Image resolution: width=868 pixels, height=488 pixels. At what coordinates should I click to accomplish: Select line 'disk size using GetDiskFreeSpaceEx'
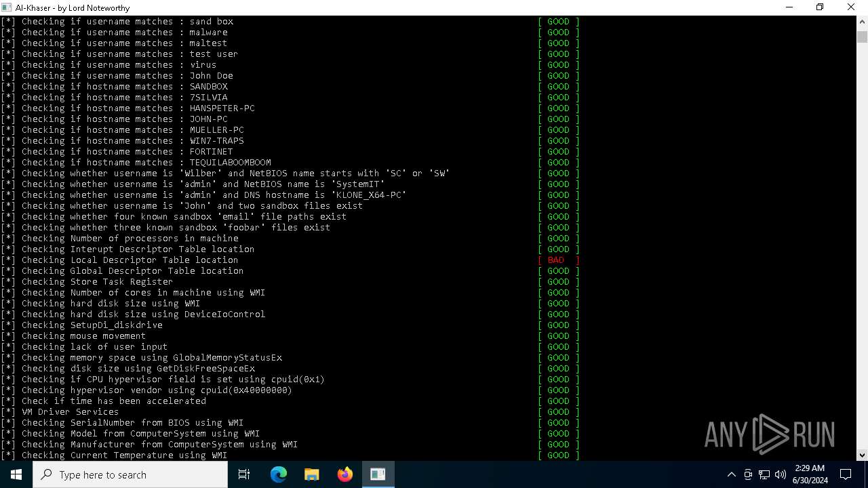(127, 368)
